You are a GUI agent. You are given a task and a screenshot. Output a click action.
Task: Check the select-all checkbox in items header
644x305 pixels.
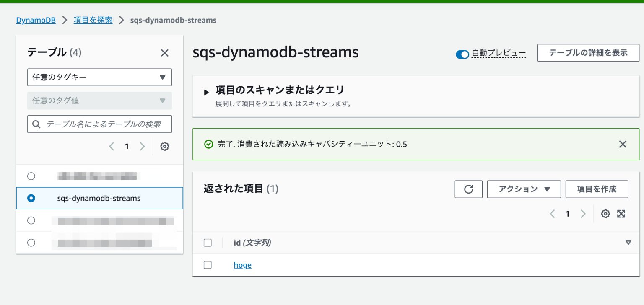click(208, 243)
